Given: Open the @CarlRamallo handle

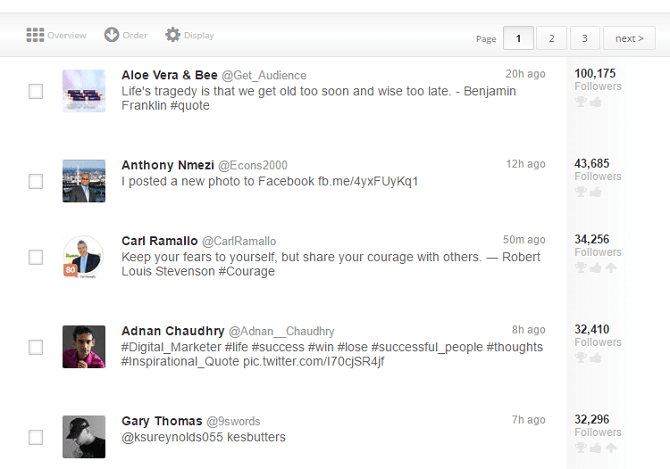Looking at the screenshot, I should click(239, 241).
